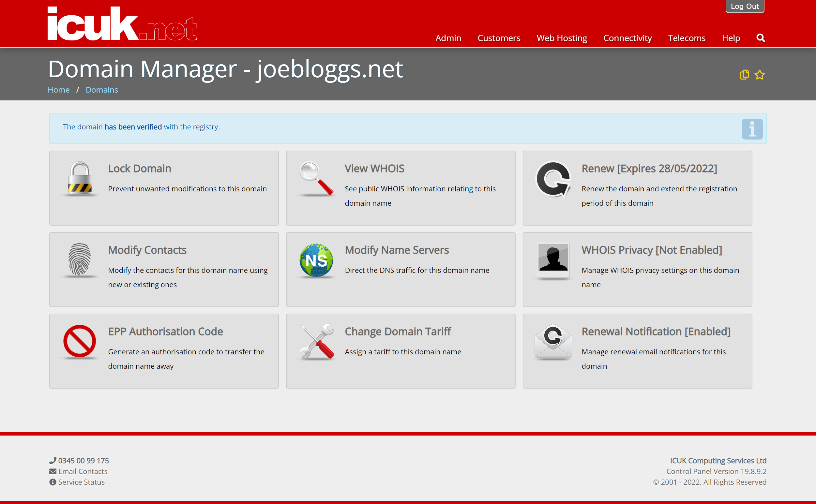
Task: Go to Home breadcrumb link
Action: tap(59, 90)
